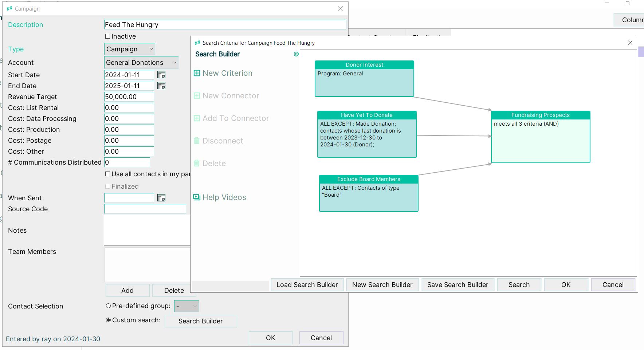The height and width of the screenshot is (350, 644).
Task: Click Delete team member button
Action: (174, 291)
